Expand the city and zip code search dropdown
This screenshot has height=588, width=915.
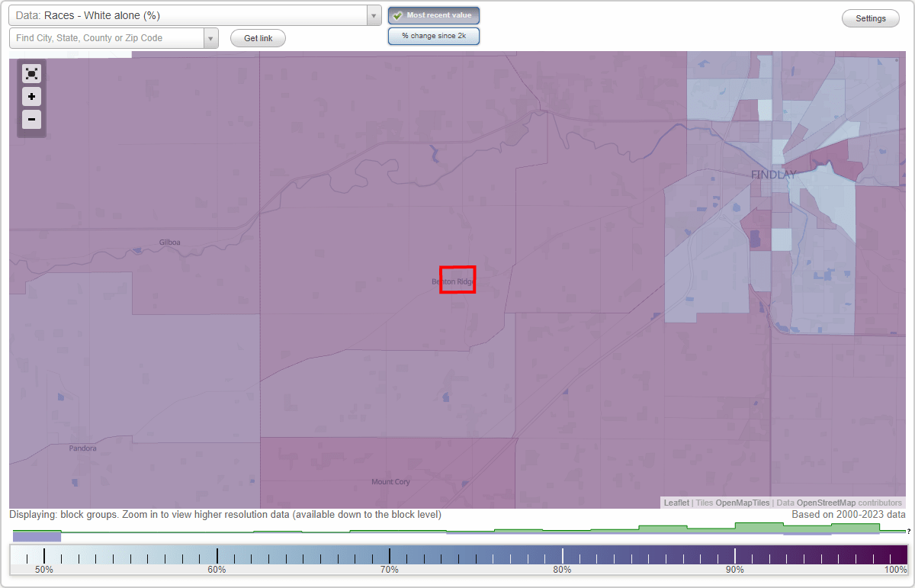click(211, 37)
